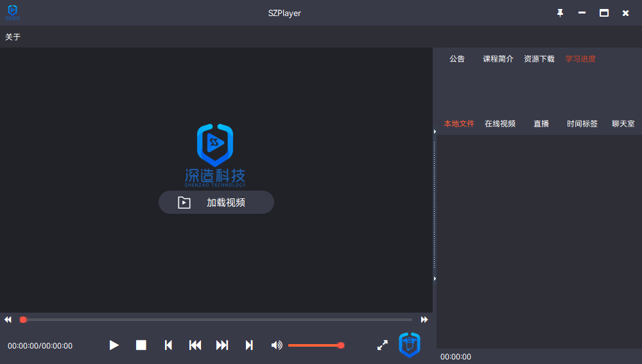The height and width of the screenshot is (364, 642).
Task: Click the SZPlayer logo in the title bar
Action: click(12, 12)
